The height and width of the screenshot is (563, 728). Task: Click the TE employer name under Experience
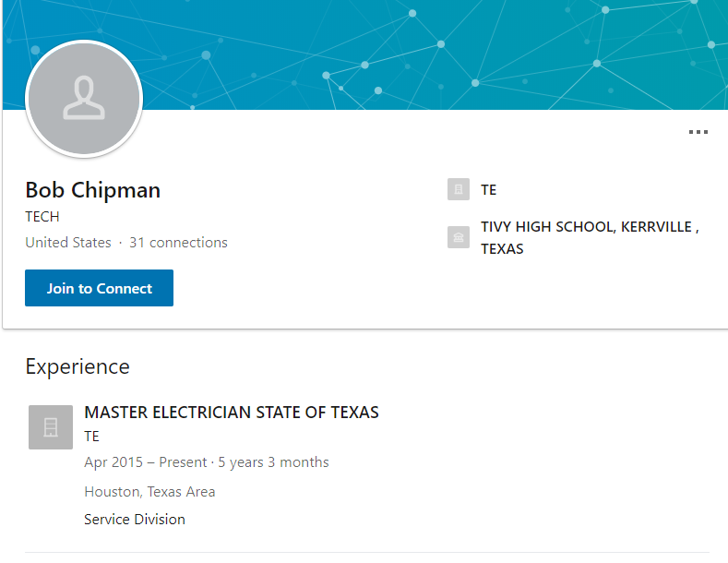pyautogui.click(x=91, y=437)
